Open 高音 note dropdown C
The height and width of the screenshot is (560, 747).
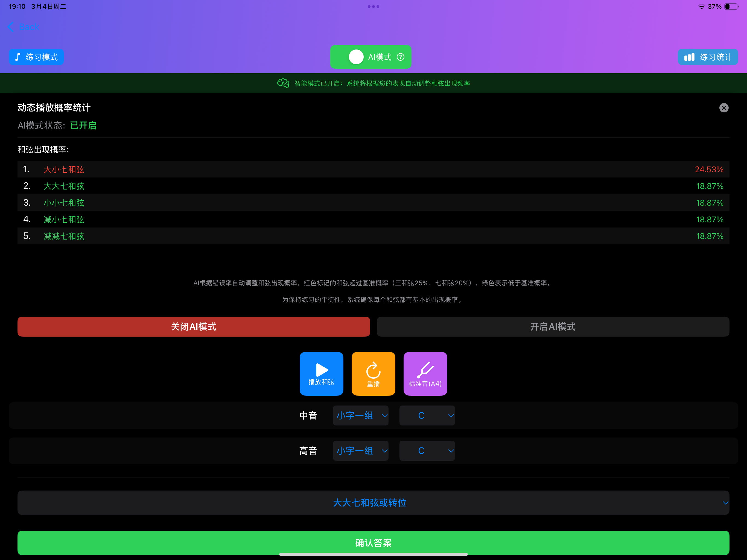[x=427, y=451]
